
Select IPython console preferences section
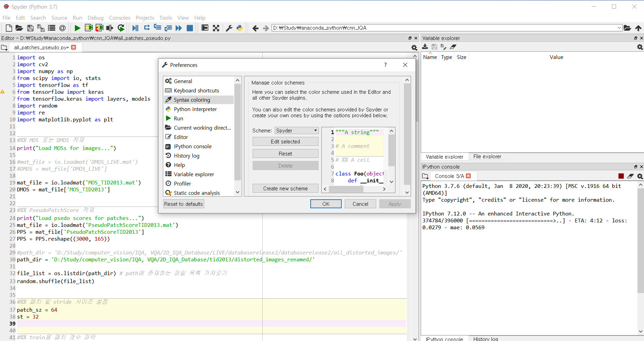pyautogui.click(x=198, y=147)
